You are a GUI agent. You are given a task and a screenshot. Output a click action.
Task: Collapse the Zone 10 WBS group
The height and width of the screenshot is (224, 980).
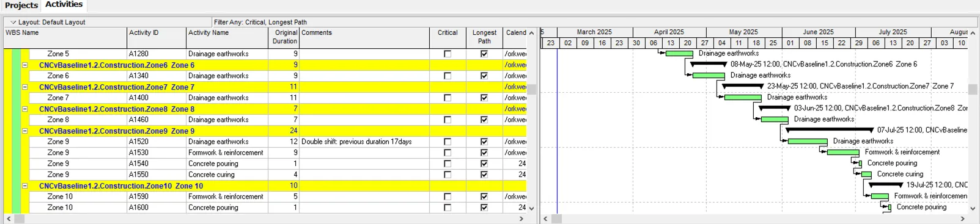(x=25, y=186)
